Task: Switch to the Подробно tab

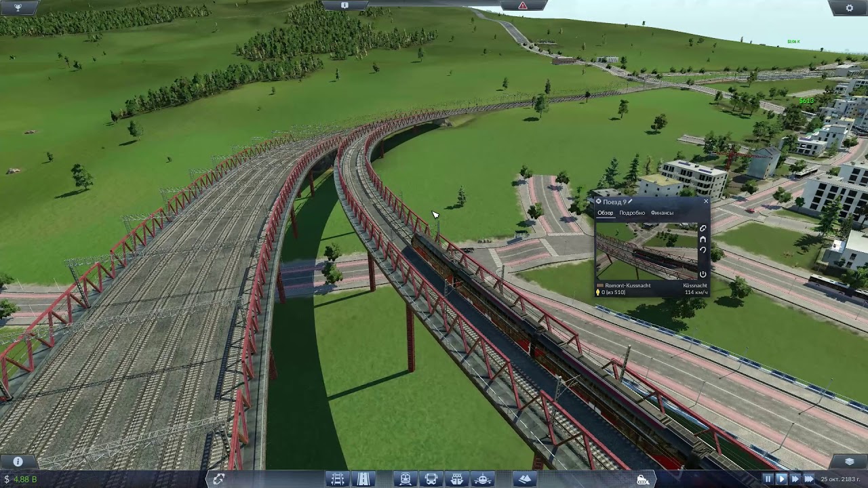Action: pos(632,213)
